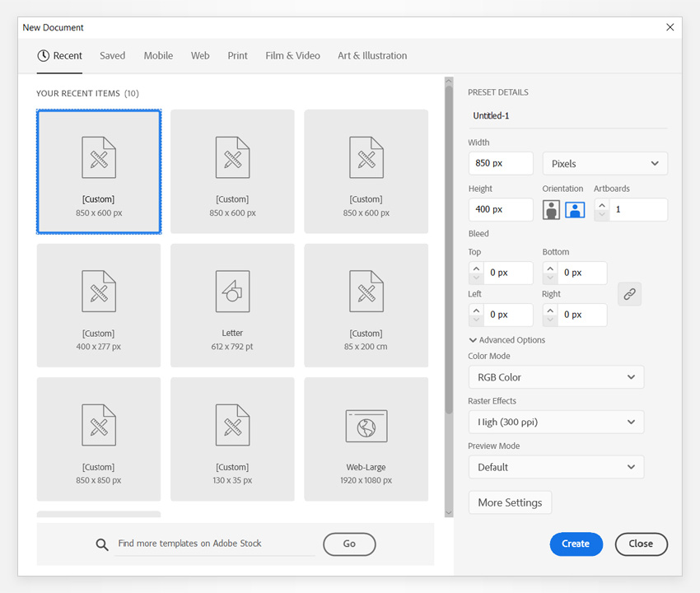The height and width of the screenshot is (593, 700).
Task: Toggle the bleed values link chain
Action: click(x=629, y=294)
